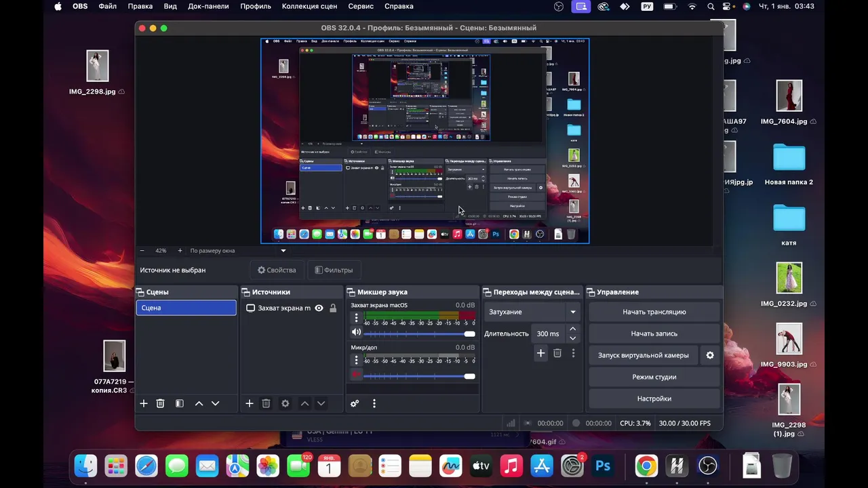This screenshot has height=488, width=868.
Task: Open transition properties three-dot menu
Action: [x=573, y=353]
